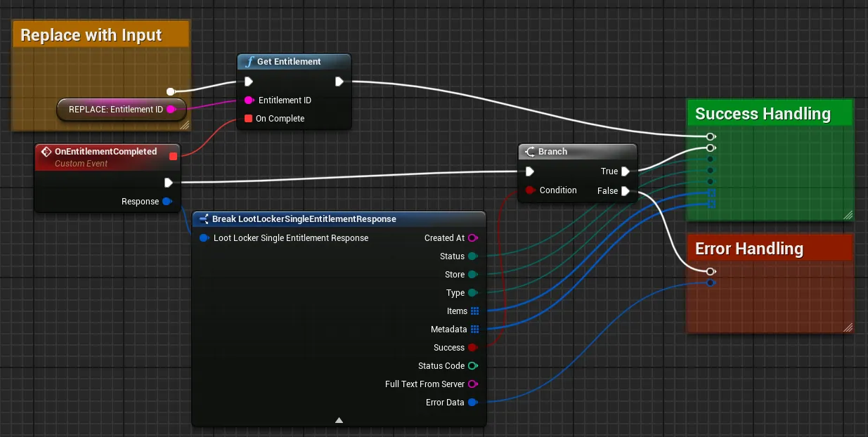The image size is (868, 437).
Task: Select the Branch node title
Action: point(552,152)
